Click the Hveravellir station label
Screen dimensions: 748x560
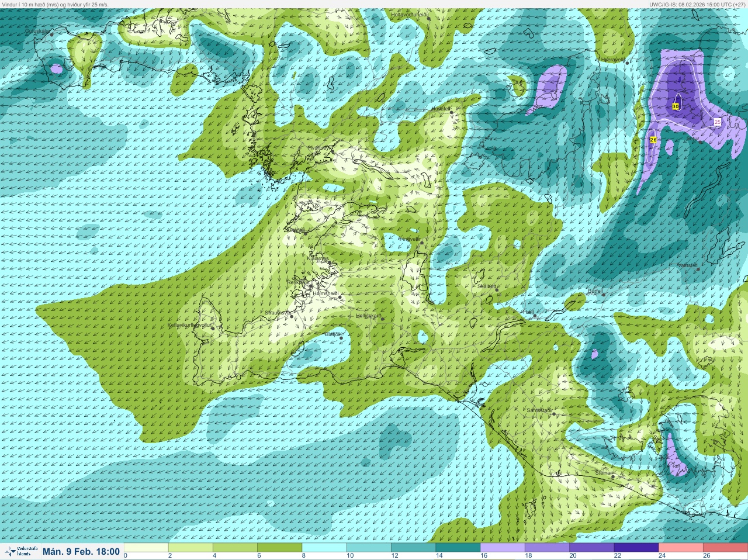click(613, 60)
